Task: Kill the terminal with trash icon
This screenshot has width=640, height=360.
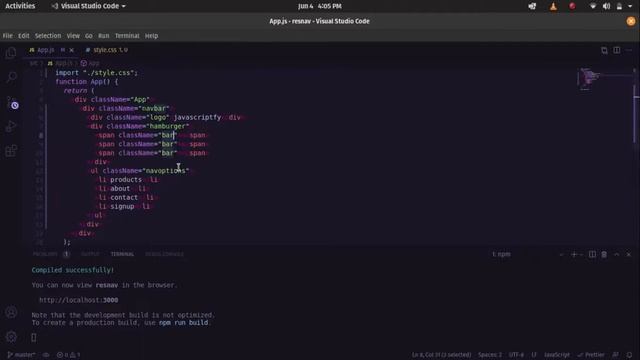Action: click(604, 254)
